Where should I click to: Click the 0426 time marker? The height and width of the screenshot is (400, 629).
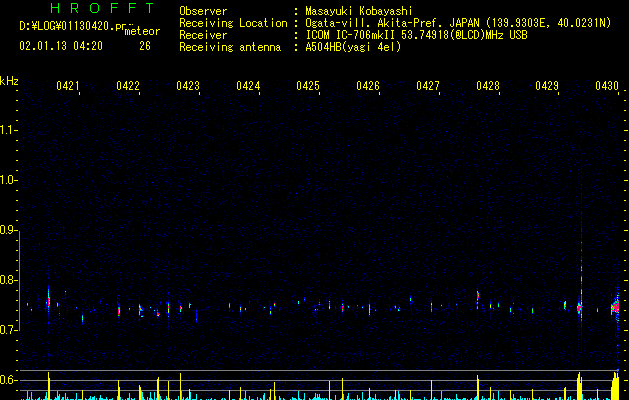click(x=368, y=85)
